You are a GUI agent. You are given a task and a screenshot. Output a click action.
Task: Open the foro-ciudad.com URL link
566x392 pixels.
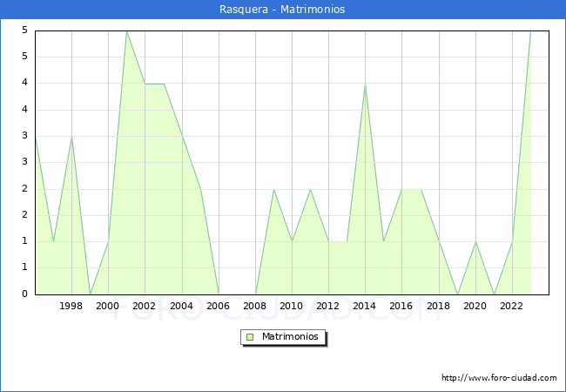pos(499,378)
